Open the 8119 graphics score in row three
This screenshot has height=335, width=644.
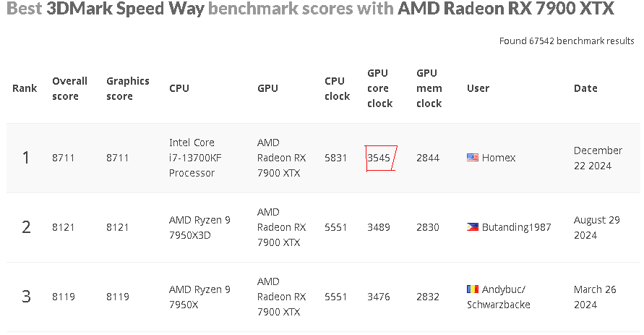coord(117,297)
